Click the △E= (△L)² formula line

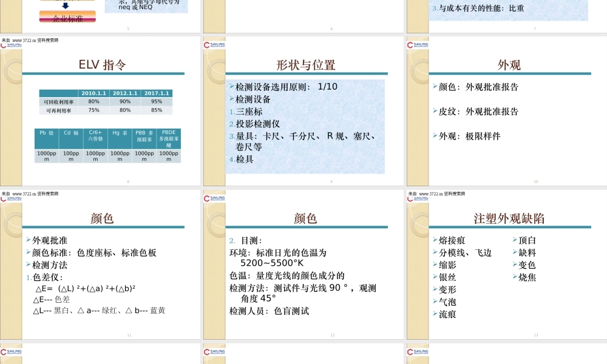pos(85,289)
